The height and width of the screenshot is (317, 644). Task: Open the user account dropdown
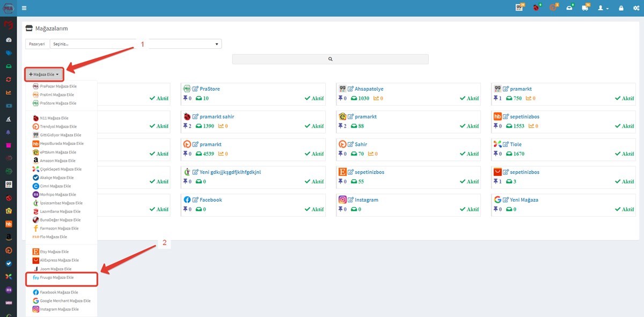[603, 8]
